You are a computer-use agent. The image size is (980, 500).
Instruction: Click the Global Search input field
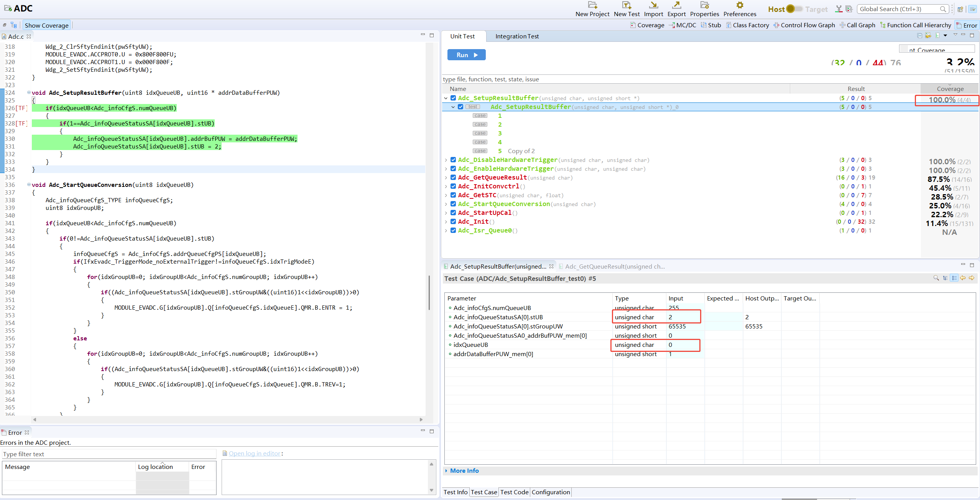(x=897, y=9)
